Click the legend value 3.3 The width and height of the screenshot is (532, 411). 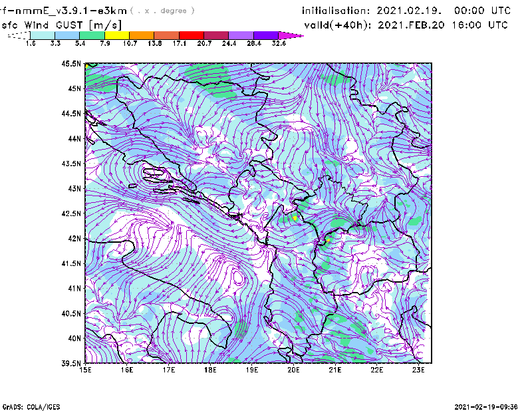click(x=55, y=43)
